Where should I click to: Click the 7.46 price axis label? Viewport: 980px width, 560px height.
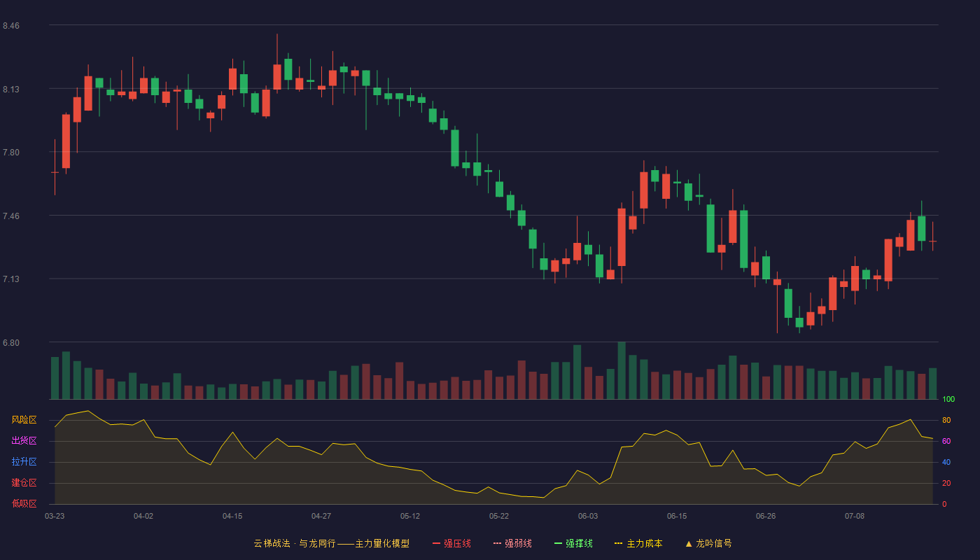pos(11,216)
